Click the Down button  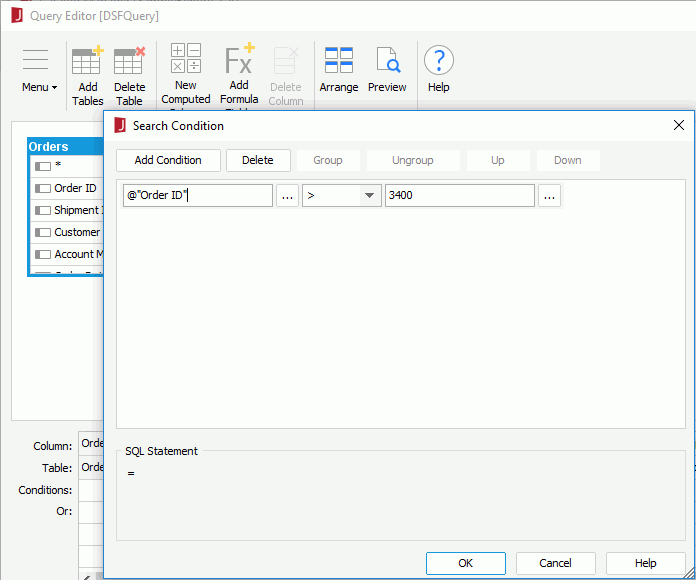(568, 160)
